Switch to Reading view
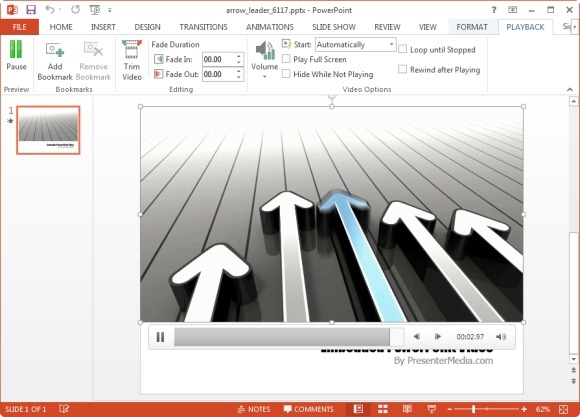Viewport: 580px width, 417px height. click(407, 409)
